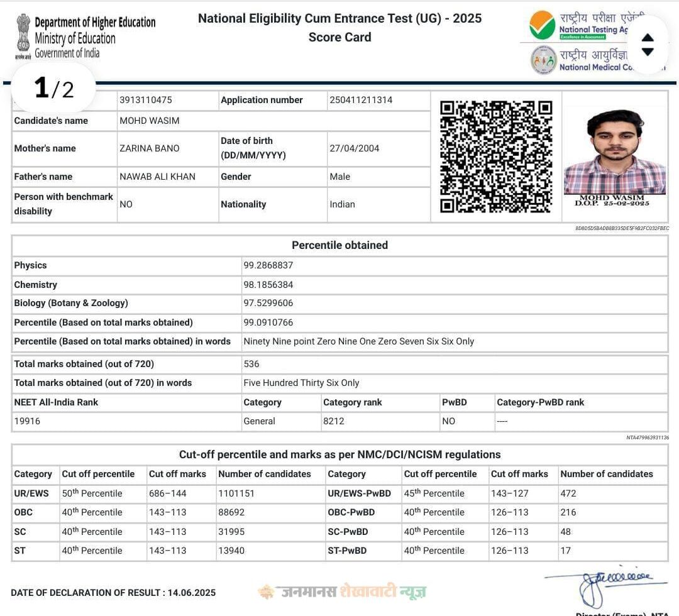Click gender value Male

[x=339, y=177]
